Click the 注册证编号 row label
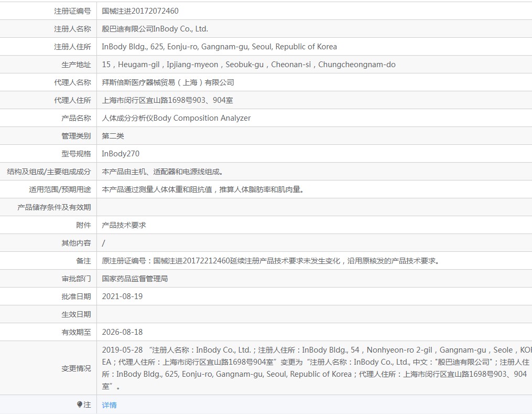 click(73, 11)
